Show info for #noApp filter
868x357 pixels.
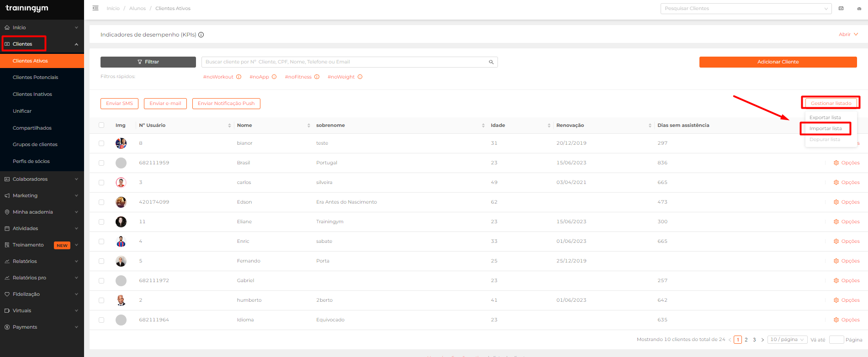tap(274, 77)
